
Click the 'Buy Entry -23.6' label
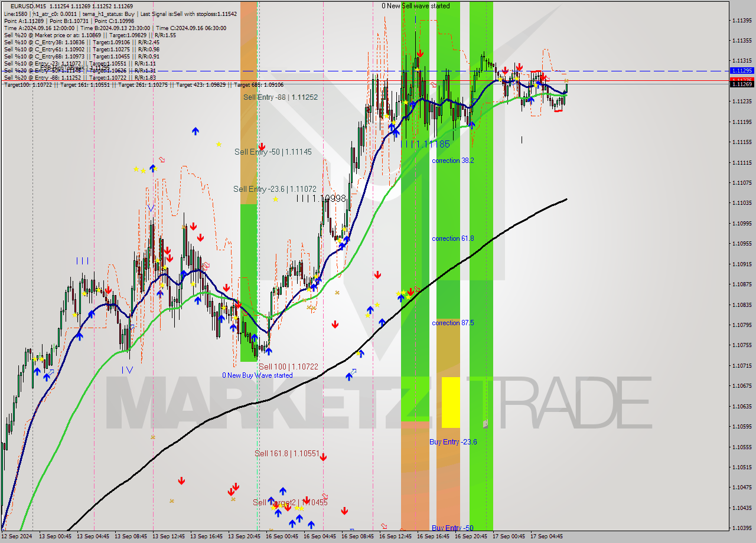(x=453, y=442)
